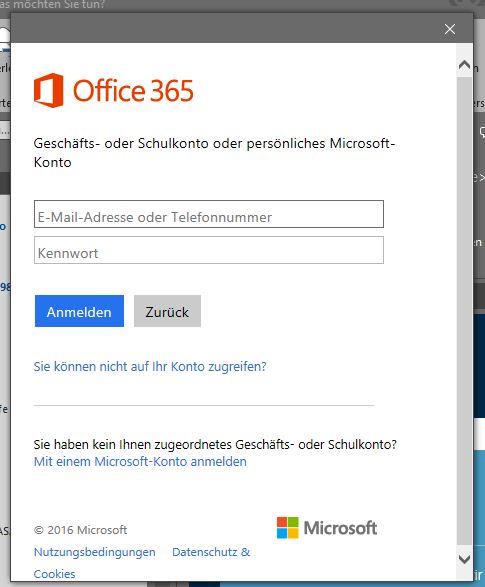This screenshot has height=587, width=485.
Task: Click the © 2016 Microsoft copyright text
Action: (x=80, y=530)
